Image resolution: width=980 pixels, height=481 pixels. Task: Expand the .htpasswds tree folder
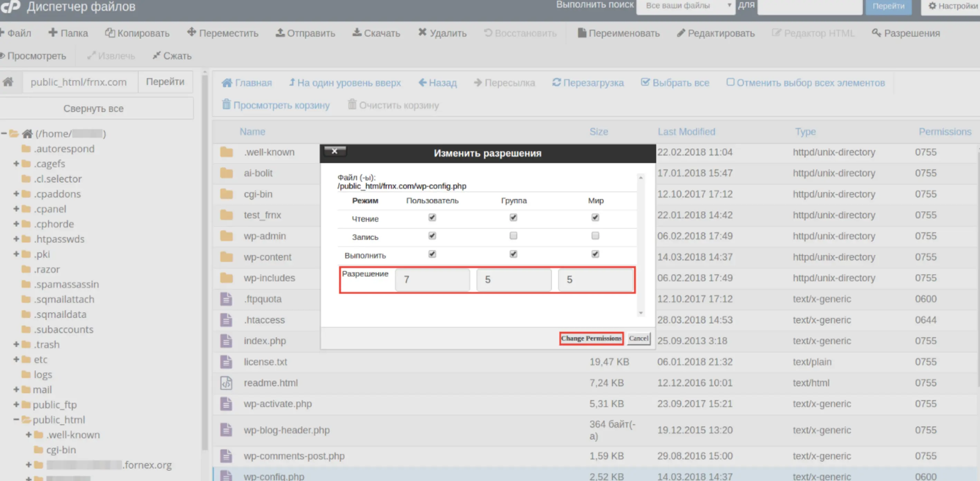point(16,238)
